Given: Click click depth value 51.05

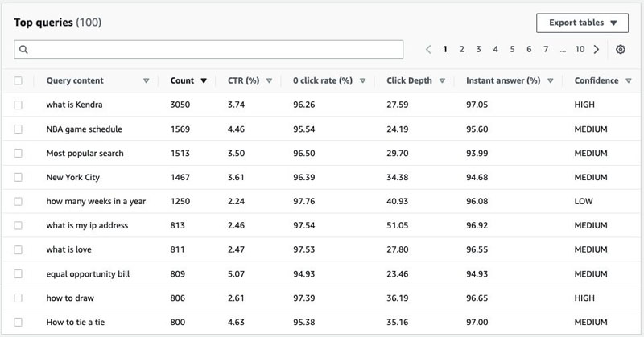Looking at the screenshot, I should 397,225.
